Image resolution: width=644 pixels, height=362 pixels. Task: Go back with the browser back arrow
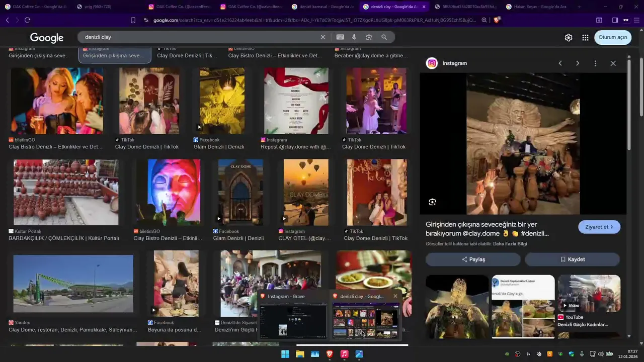(x=7, y=20)
